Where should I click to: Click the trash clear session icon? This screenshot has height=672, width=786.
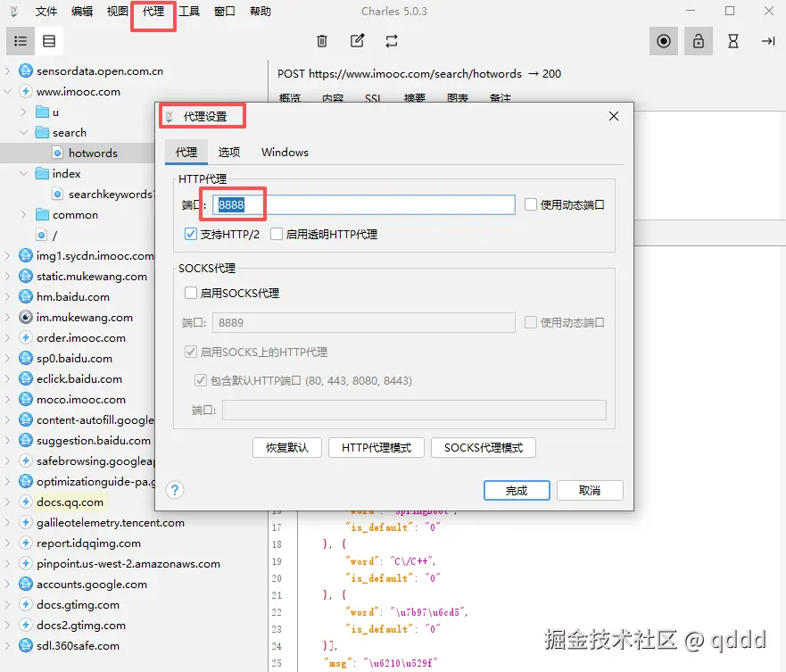322,41
